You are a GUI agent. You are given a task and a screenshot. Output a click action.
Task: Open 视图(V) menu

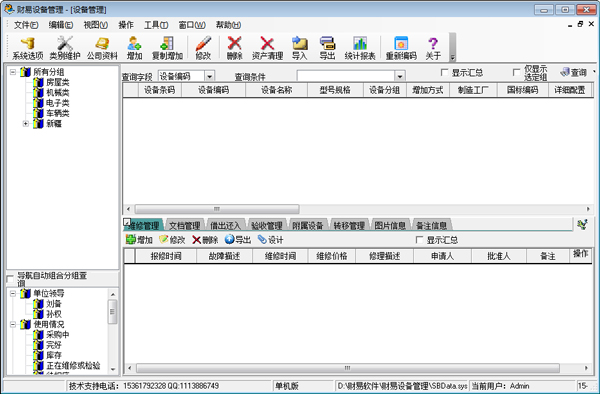[x=96, y=25]
